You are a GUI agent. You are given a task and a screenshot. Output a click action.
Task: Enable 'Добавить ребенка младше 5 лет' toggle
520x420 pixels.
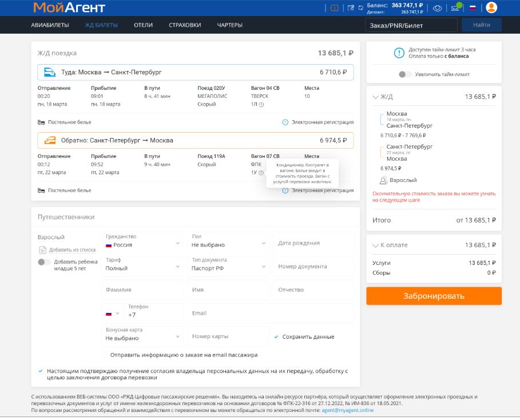[x=44, y=262]
